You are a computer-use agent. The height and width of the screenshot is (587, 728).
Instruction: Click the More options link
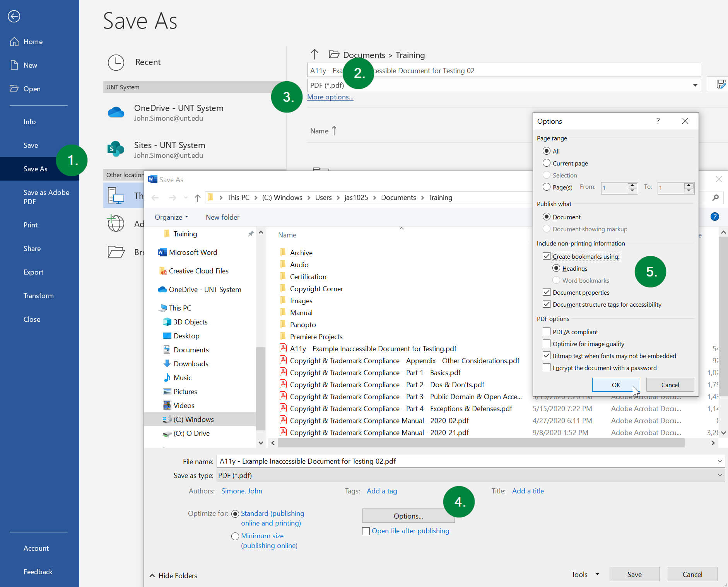(330, 97)
